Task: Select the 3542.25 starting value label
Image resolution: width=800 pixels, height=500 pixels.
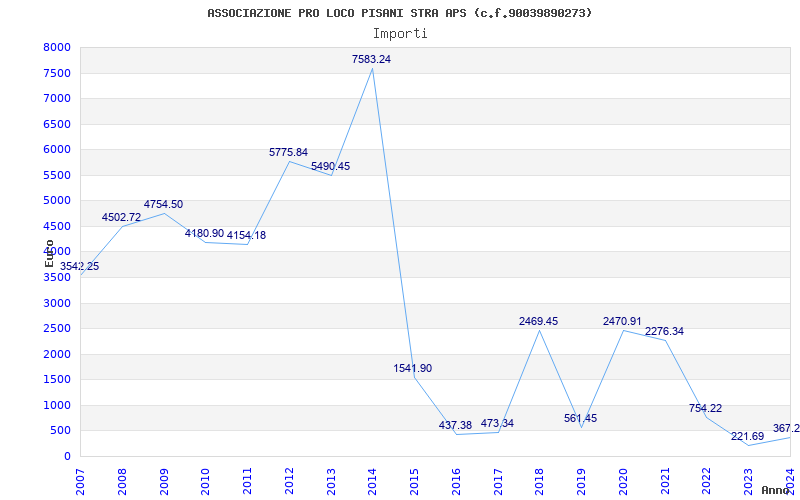Action: pyautogui.click(x=80, y=266)
